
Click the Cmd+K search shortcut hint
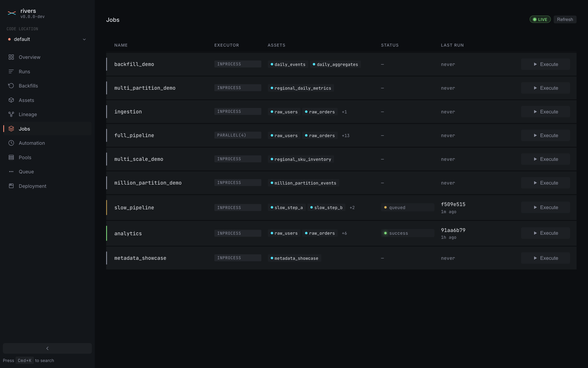[x=24, y=360]
